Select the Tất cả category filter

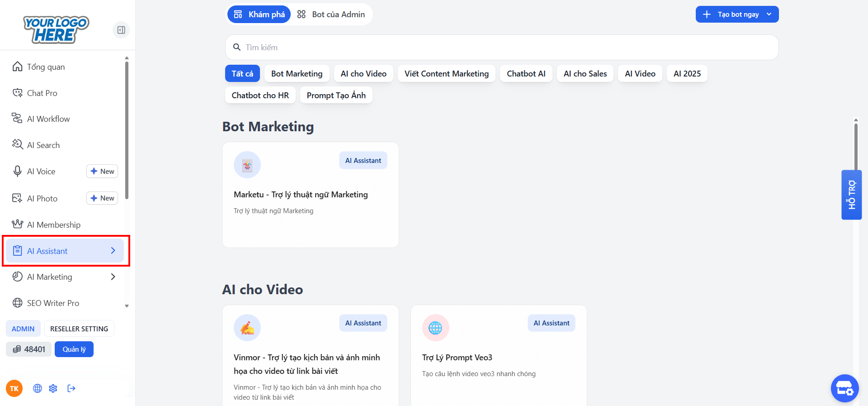point(242,74)
